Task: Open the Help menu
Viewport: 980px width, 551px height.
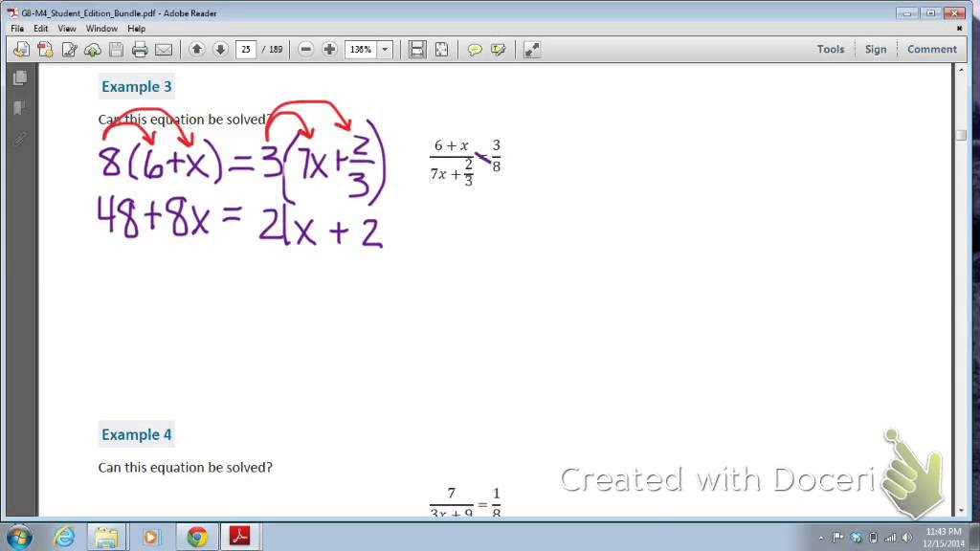Action: coord(136,29)
